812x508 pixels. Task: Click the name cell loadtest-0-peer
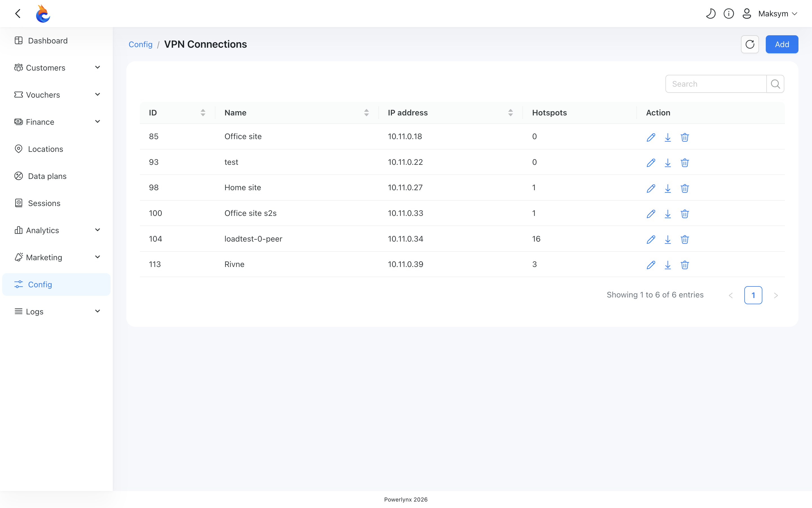point(253,239)
